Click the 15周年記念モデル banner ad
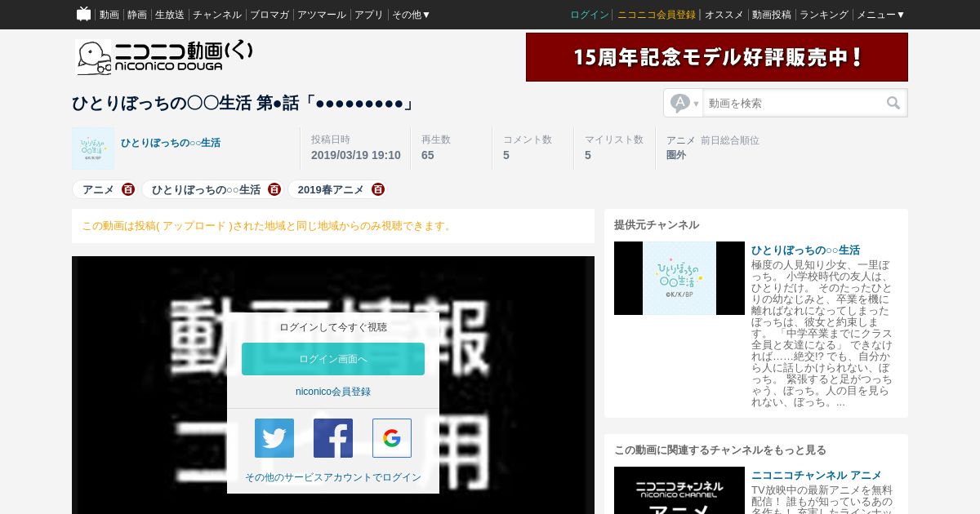Screen dimensions: 980x514 point(717,57)
